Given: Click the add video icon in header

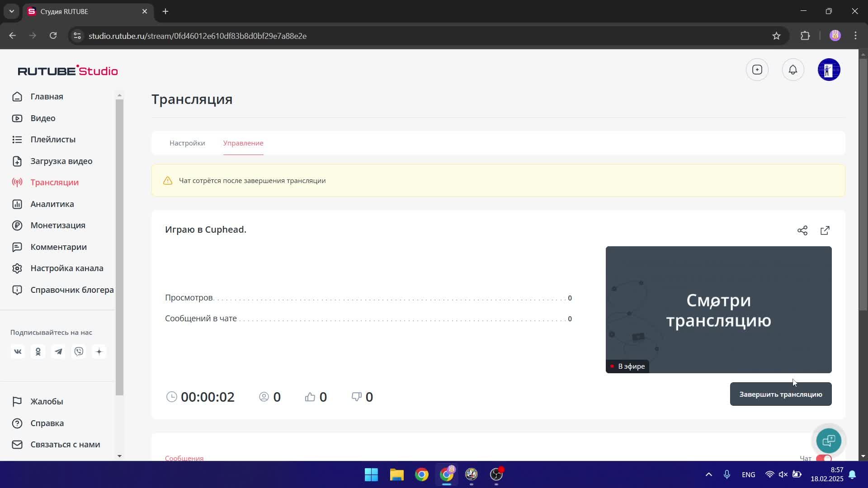Looking at the screenshot, I should (757, 70).
